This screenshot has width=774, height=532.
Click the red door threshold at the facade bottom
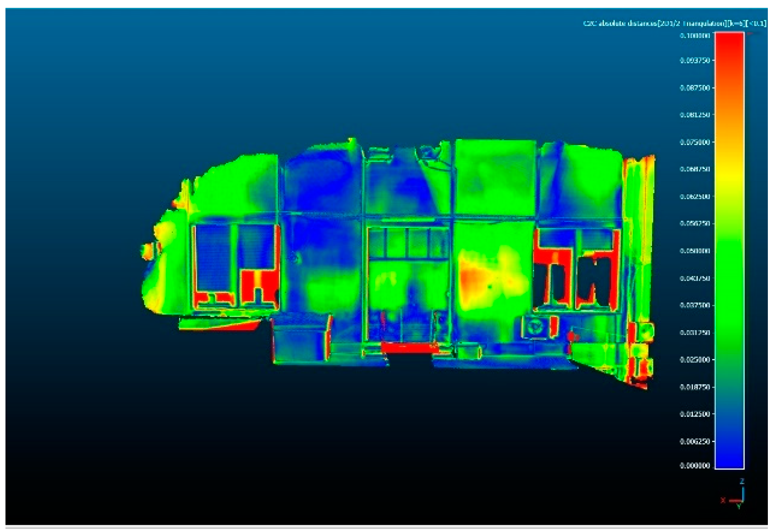click(410, 348)
